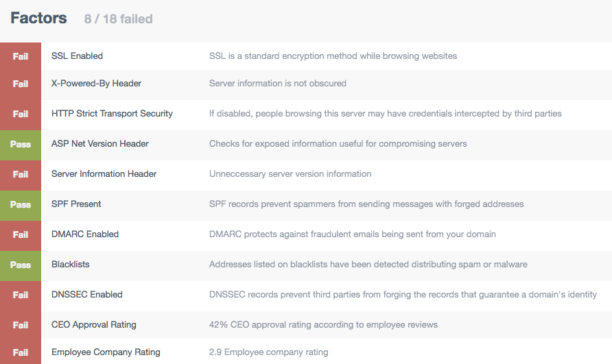Screen dimensions: 612x364
Task: Select the SSL Enabled factor name
Action: tap(77, 56)
